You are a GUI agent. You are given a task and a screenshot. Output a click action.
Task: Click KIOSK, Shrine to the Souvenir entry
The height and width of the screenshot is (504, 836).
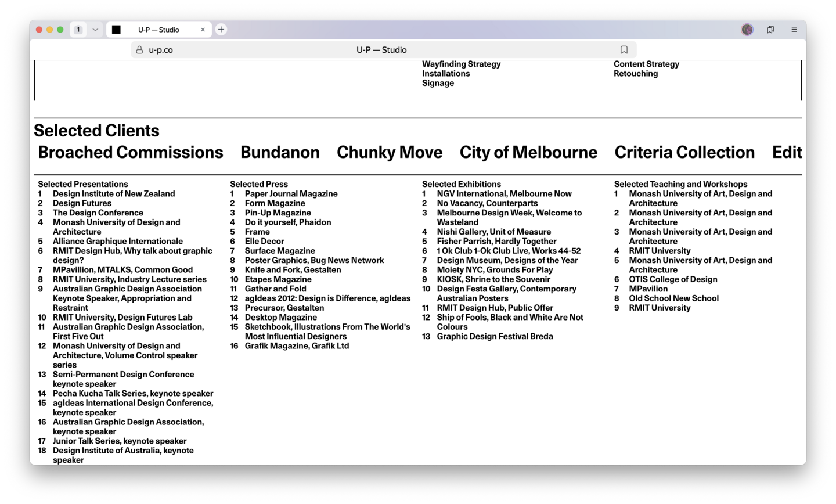click(493, 279)
